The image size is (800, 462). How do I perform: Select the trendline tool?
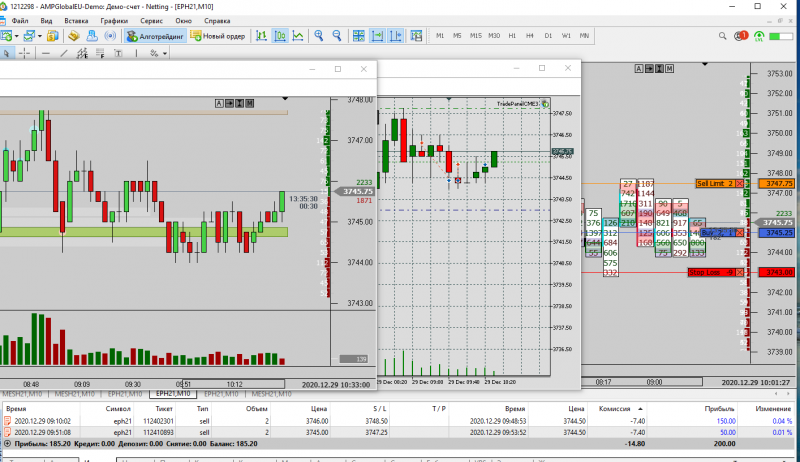click(x=64, y=53)
